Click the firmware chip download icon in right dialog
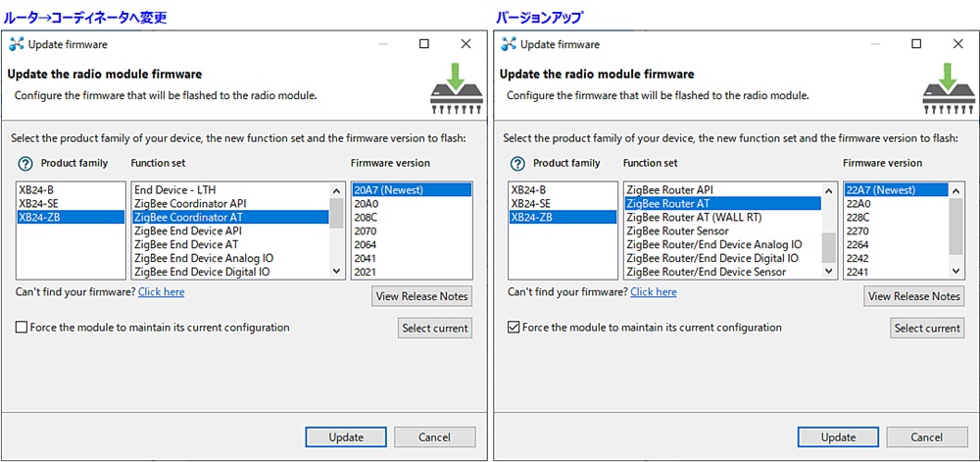The height and width of the screenshot is (462, 980). coord(949,88)
